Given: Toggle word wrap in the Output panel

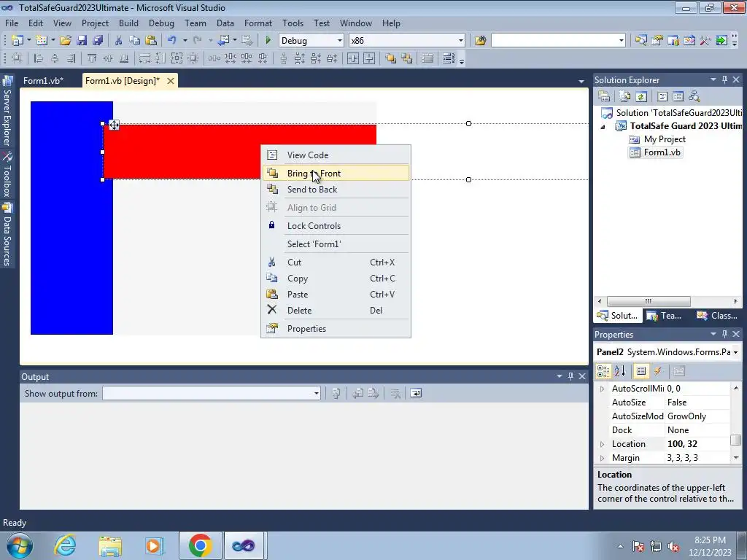Looking at the screenshot, I should 416,393.
